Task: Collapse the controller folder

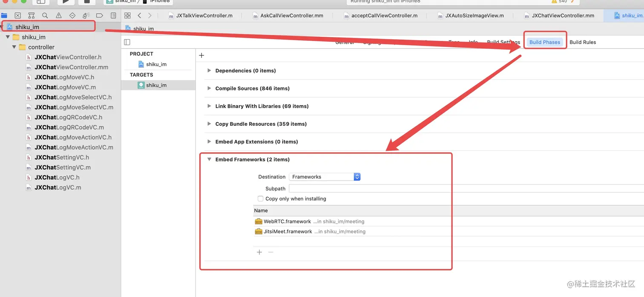Action: point(14,47)
